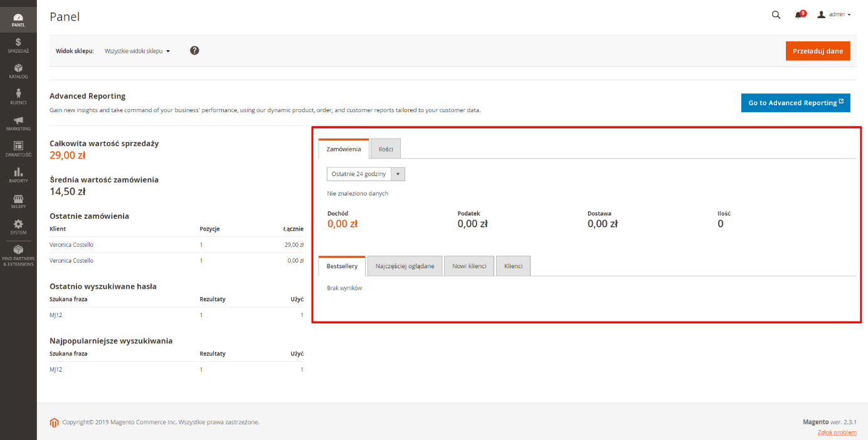Open the admin account dropdown
Image resolution: width=868 pixels, height=440 pixels.
pos(834,14)
